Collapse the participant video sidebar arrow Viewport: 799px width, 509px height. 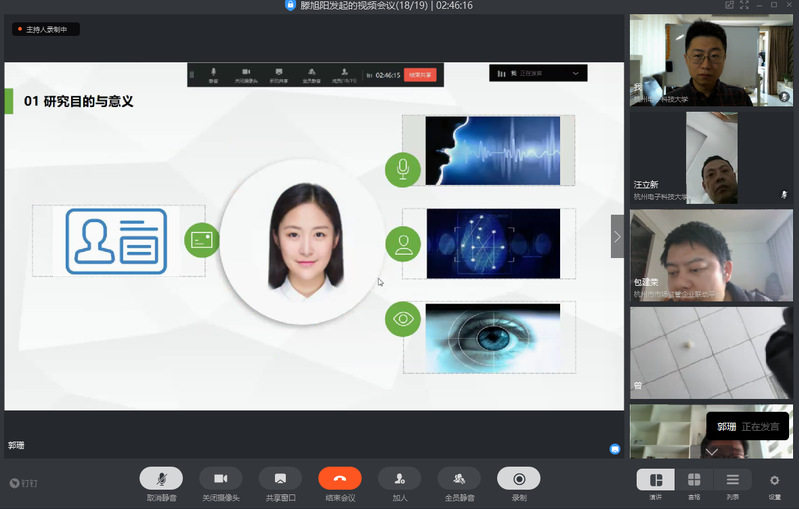[x=617, y=237]
